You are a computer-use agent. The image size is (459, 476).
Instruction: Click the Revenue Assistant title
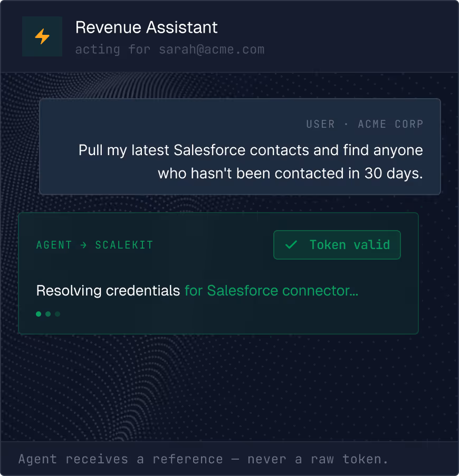146,27
